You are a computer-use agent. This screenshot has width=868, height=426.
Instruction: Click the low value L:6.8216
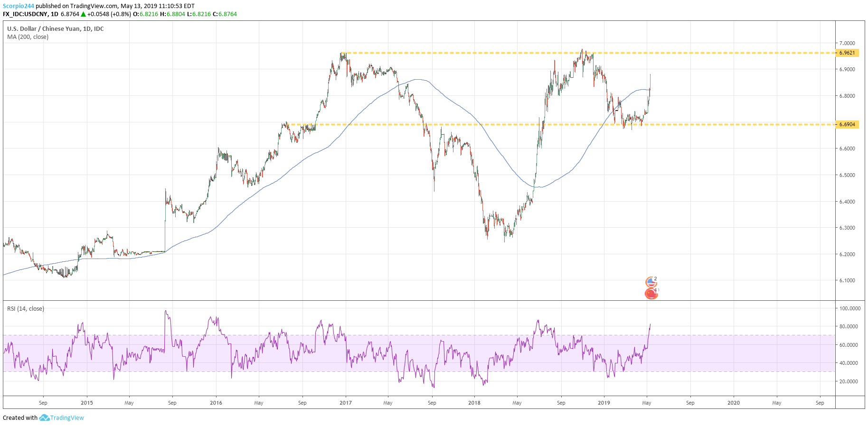point(199,14)
